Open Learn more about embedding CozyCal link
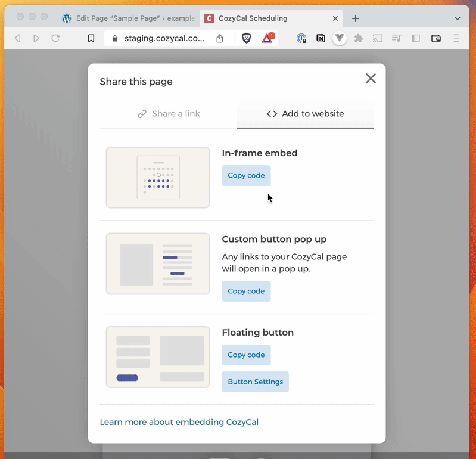 tap(179, 422)
